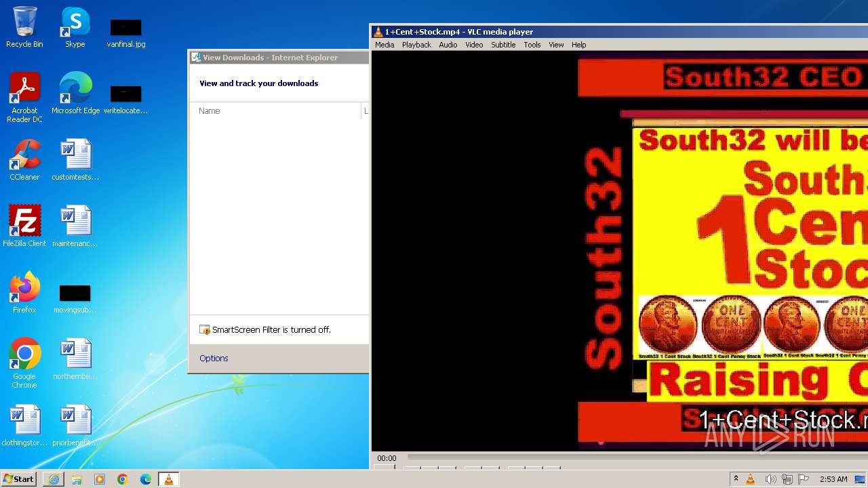Select the vanfinal.jpg desktop file
This screenshot has height=488, width=868.
click(126, 33)
